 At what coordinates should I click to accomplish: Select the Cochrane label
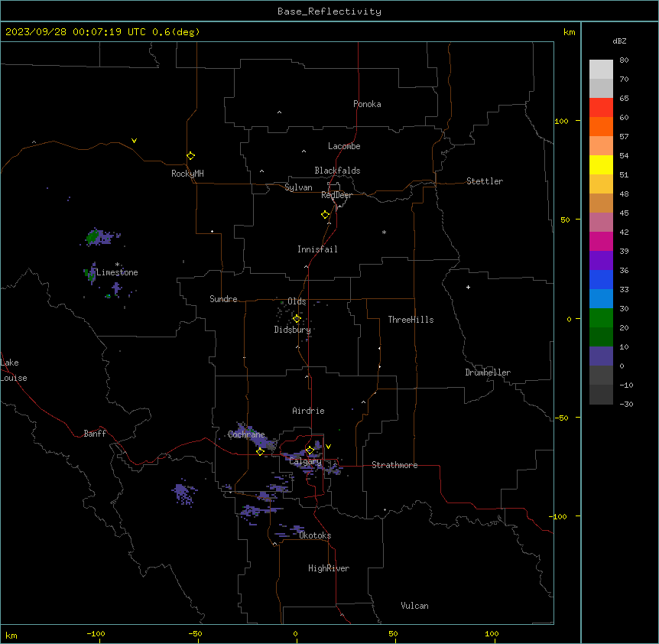pos(246,434)
